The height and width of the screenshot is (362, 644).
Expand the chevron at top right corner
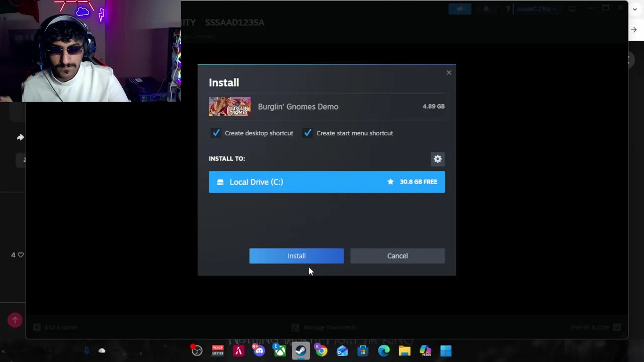635,10
